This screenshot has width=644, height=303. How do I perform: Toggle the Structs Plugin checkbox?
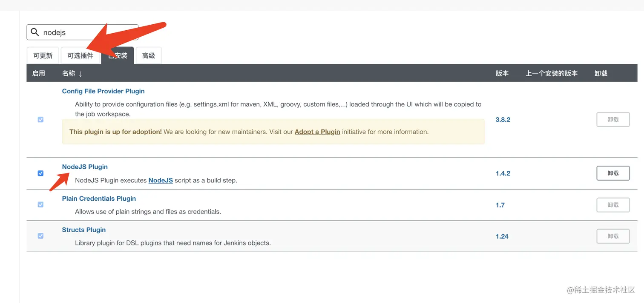click(x=40, y=236)
